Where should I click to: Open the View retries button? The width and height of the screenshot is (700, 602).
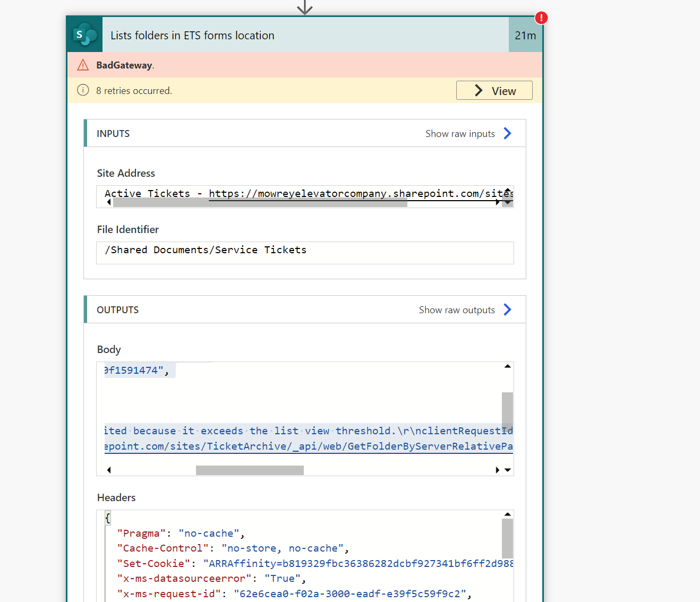[494, 91]
